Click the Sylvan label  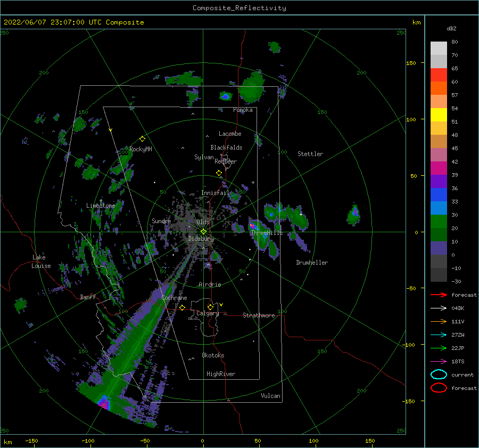click(x=204, y=157)
